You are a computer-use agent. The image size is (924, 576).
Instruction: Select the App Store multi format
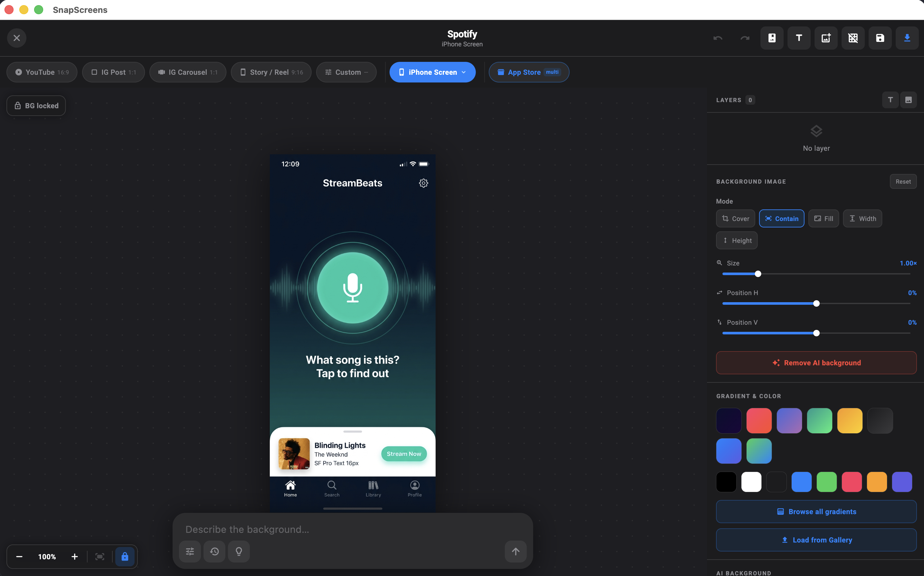[x=529, y=72]
